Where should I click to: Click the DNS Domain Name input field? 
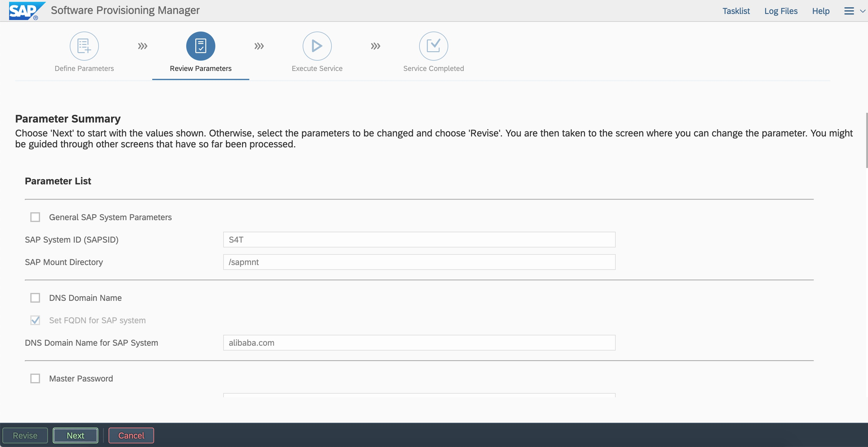coord(419,343)
